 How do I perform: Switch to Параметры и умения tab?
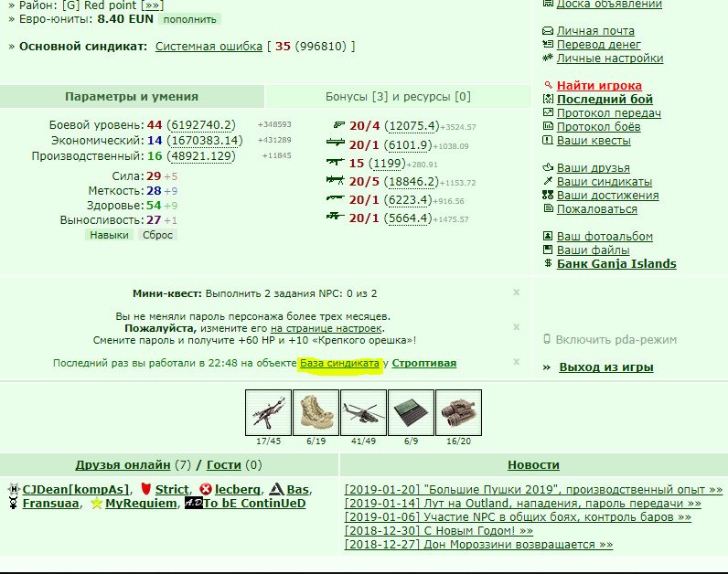[x=132, y=97]
